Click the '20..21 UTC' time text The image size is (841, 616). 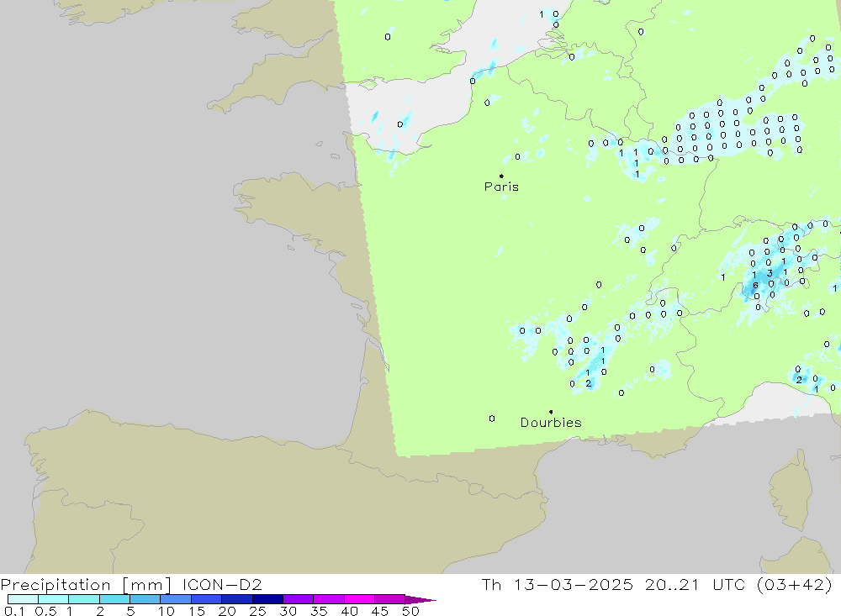[696, 585]
